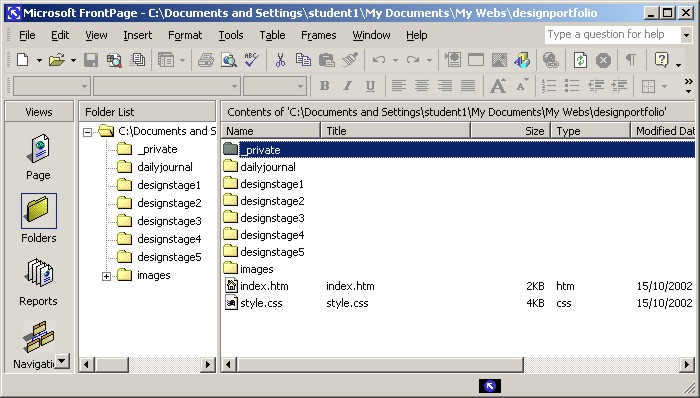Toggle Show All paragraph marks icon
Image resolution: width=700 pixels, height=398 pixels.
tap(631, 60)
